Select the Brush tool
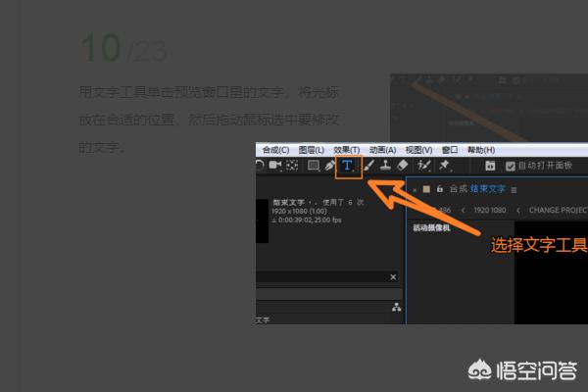This screenshot has width=588, height=392. pos(368,167)
